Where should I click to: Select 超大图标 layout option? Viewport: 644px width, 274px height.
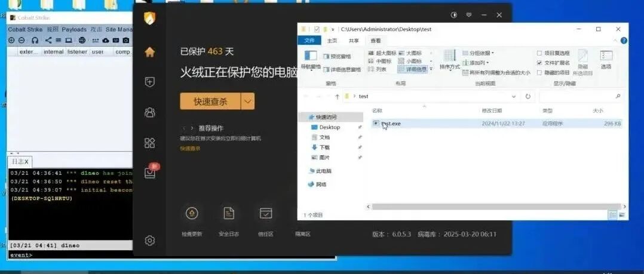click(x=382, y=53)
